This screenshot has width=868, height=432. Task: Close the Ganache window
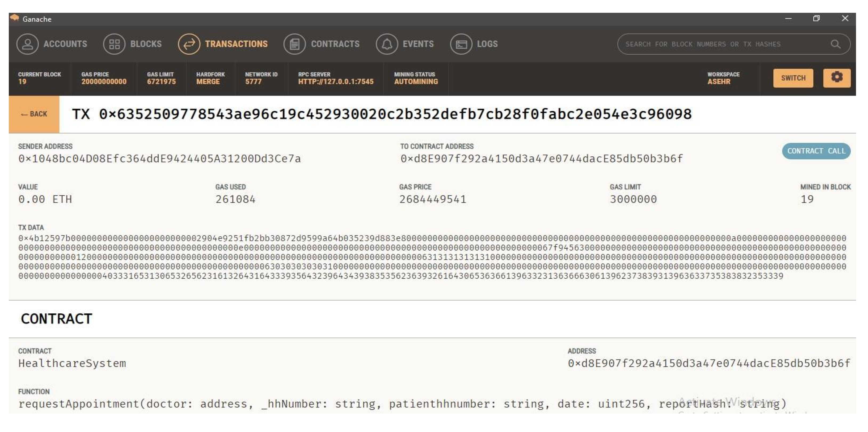point(845,19)
